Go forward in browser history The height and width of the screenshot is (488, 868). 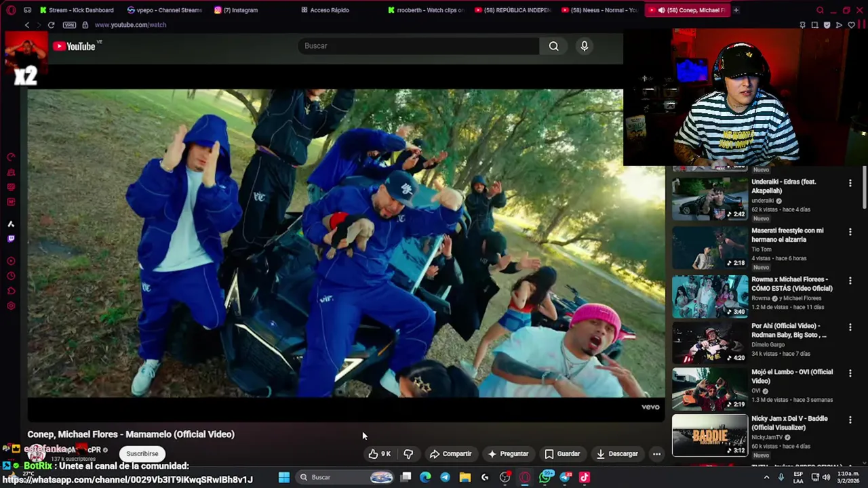point(39,25)
